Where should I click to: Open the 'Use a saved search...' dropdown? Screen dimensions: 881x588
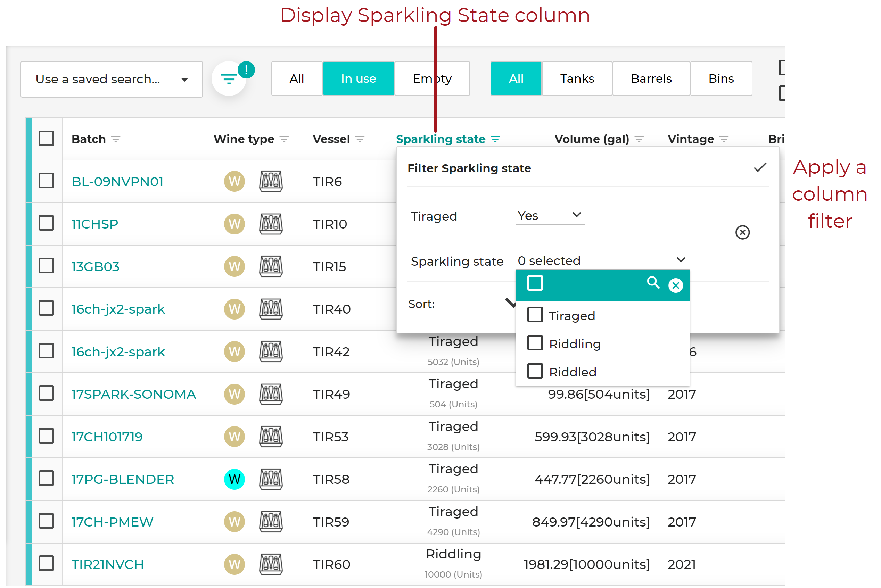(x=112, y=79)
